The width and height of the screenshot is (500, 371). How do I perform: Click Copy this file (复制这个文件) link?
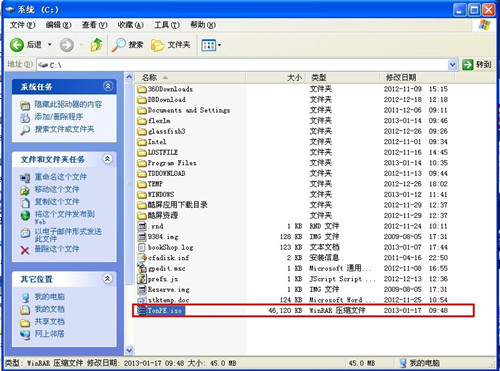[x=57, y=202]
